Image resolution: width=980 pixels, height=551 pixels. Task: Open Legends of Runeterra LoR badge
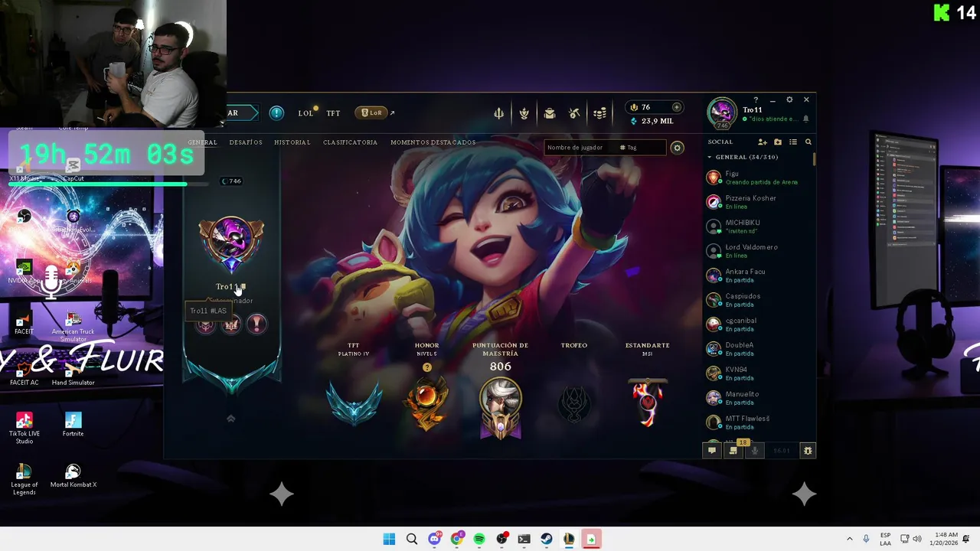pos(371,112)
